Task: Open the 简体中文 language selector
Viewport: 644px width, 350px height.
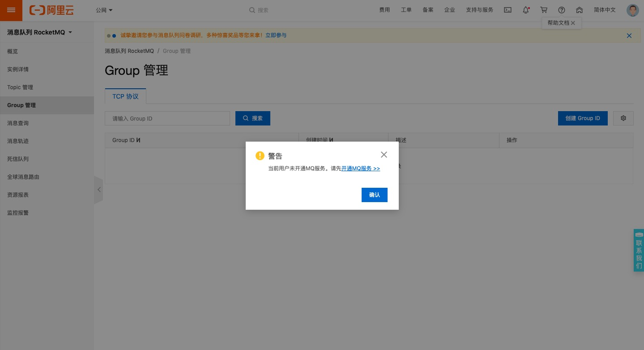Action: click(605, 10)
